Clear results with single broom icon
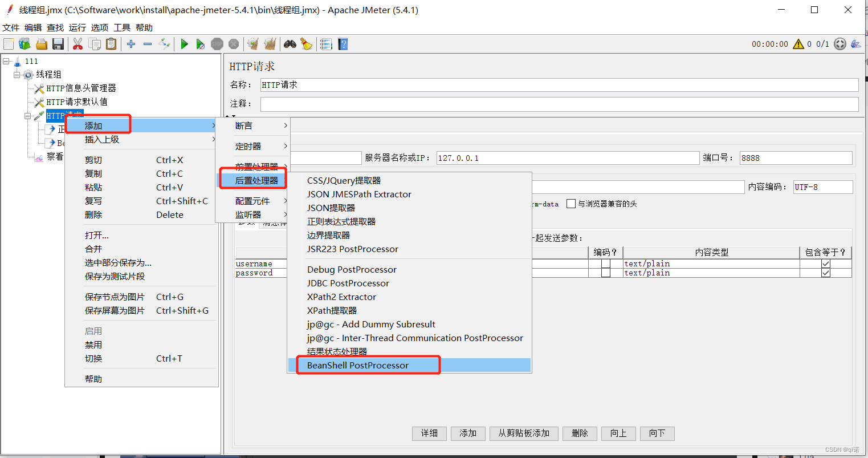 (254, 44)
